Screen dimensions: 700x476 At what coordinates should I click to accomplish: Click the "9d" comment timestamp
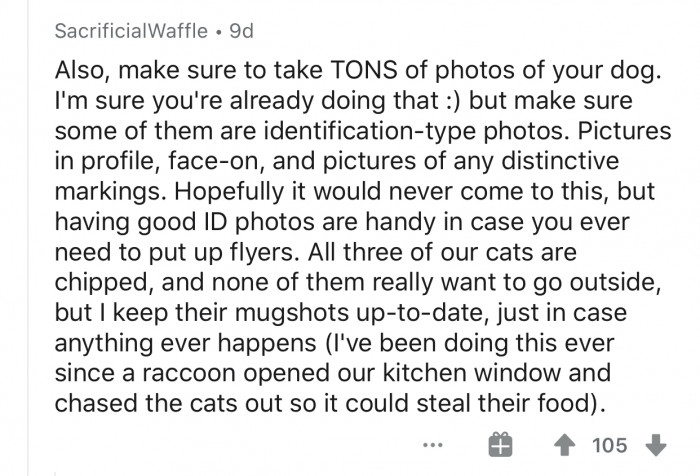click(x=241, y=31)
